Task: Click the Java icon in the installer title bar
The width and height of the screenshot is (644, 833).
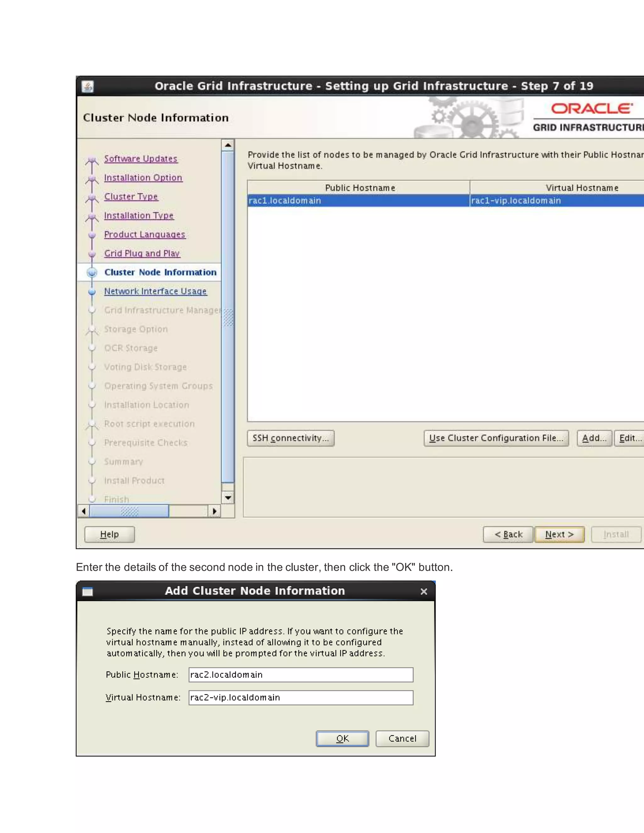Action: click(x=88, y=86)
